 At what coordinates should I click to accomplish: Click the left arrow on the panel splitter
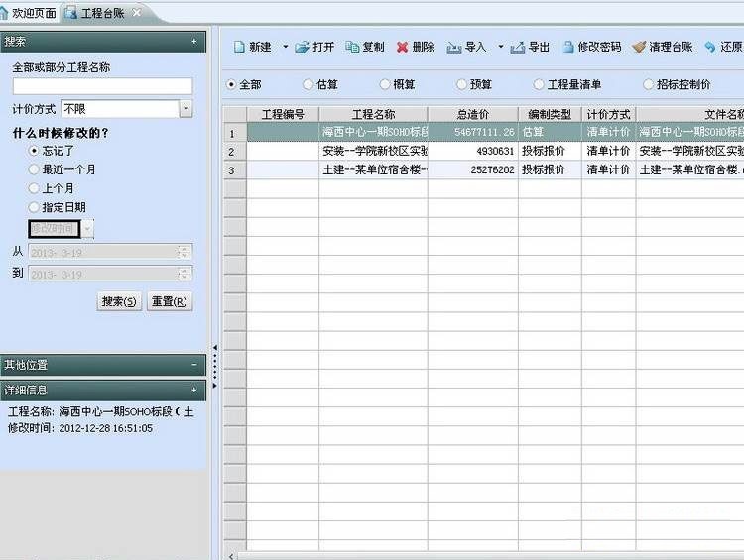pos(215,348)
